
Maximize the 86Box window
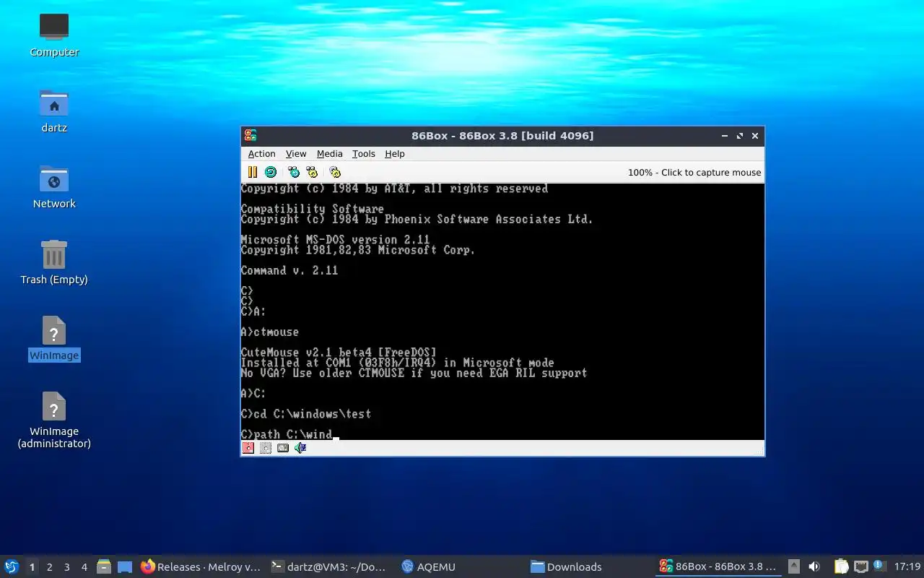(740, 136)
